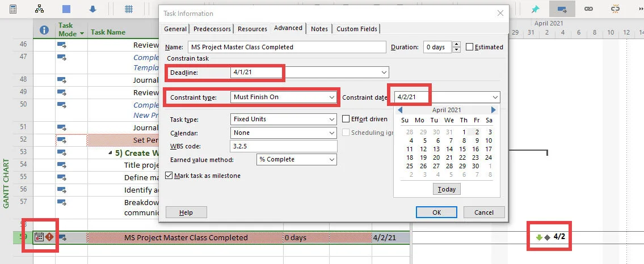This screenshot has width=644, height=264.
Task: Switch to the Notes tab
Action: coord(319,29)
